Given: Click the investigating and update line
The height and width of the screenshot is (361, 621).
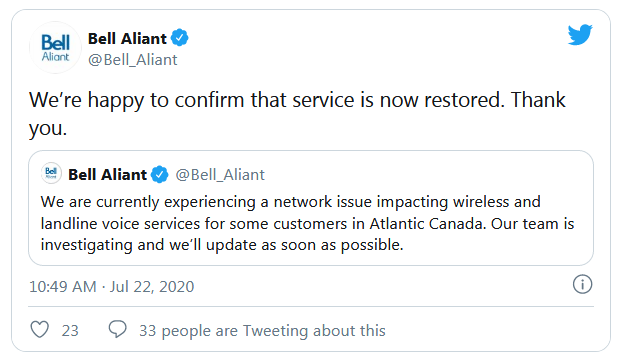Looking at the screenshot, I should tap(222, 245).
